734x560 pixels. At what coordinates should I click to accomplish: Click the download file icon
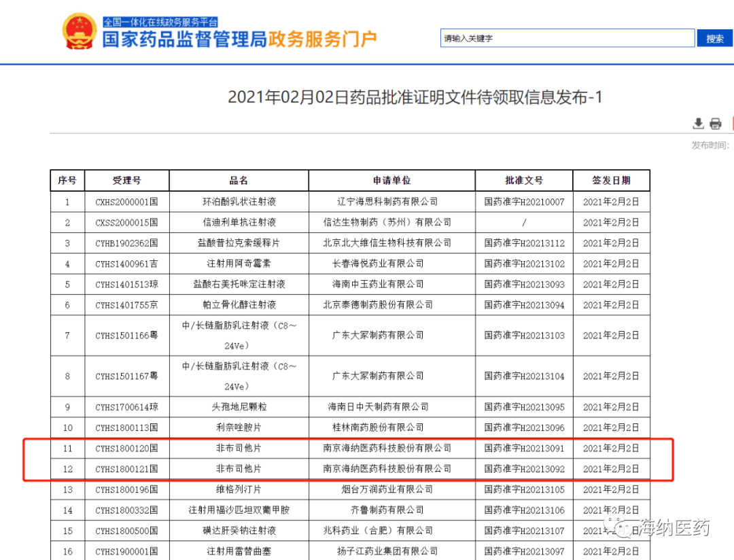pos(698,124)
